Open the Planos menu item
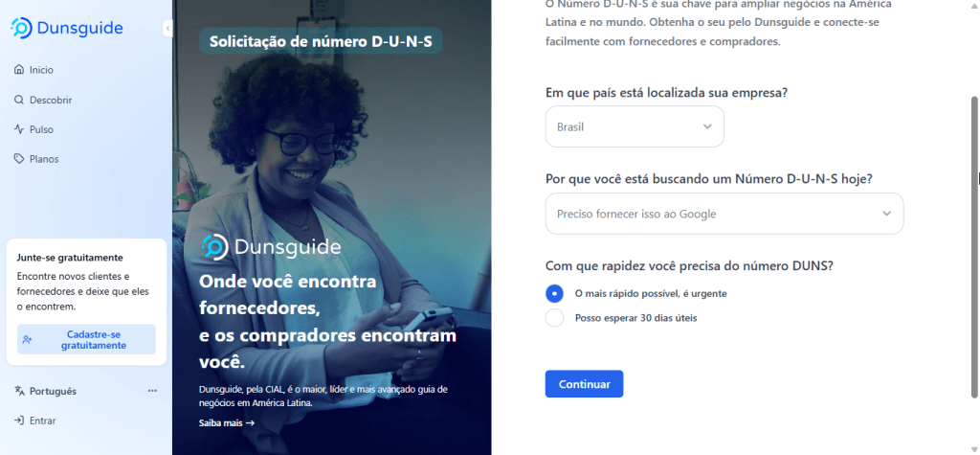 pos(44,159)
